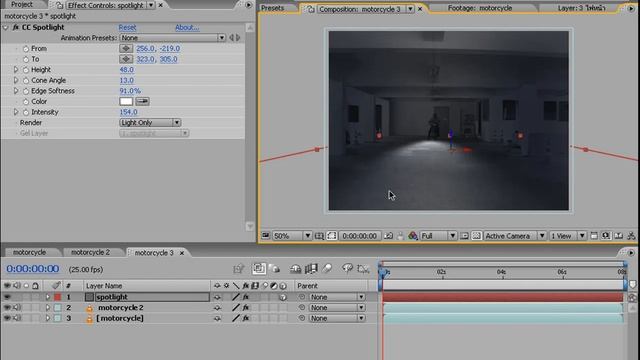Expand the Cone Angle property
This screenshot has width=640, height=360.
[x=16, y=80]
